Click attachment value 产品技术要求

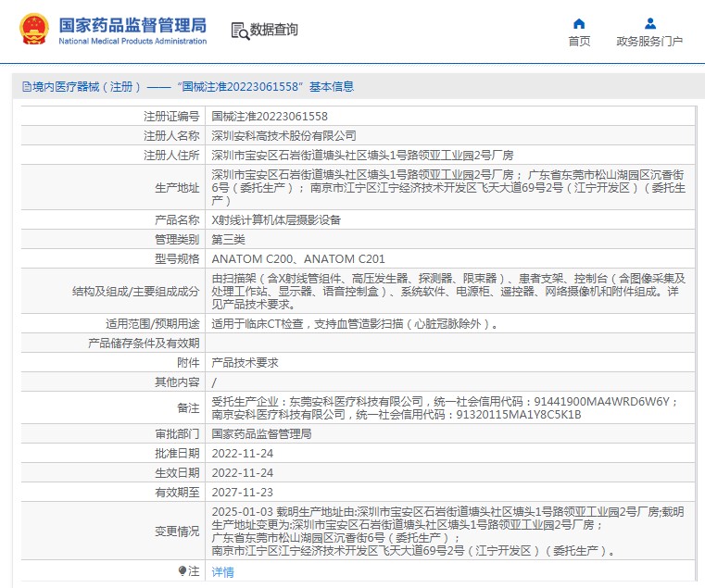click(245, 362)
